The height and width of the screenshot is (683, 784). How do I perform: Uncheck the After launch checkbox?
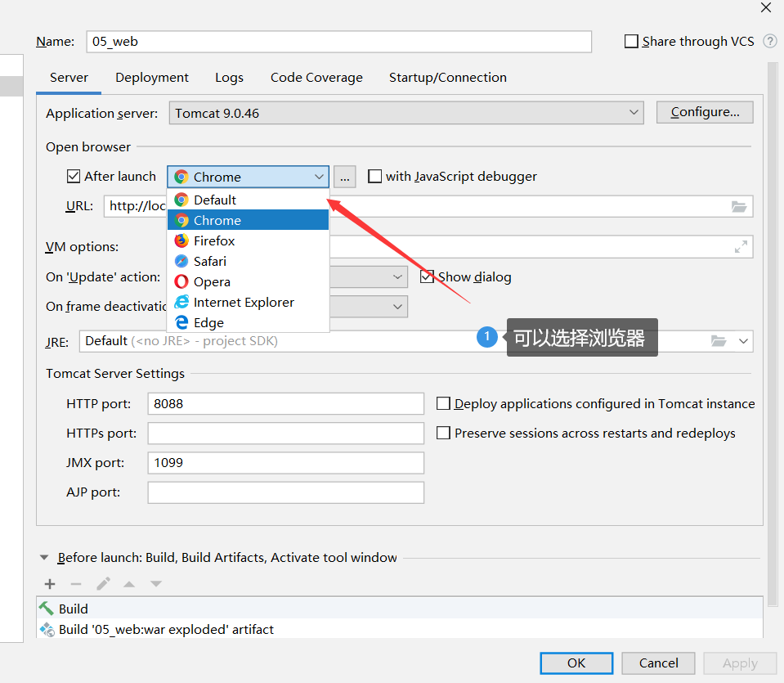tap(73, 176)
